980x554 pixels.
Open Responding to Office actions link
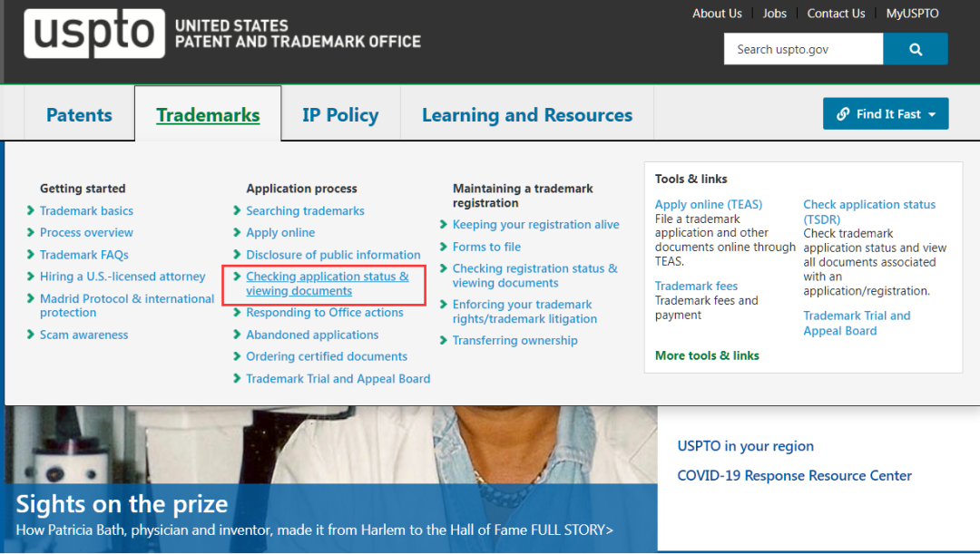[x=324, y=312]
